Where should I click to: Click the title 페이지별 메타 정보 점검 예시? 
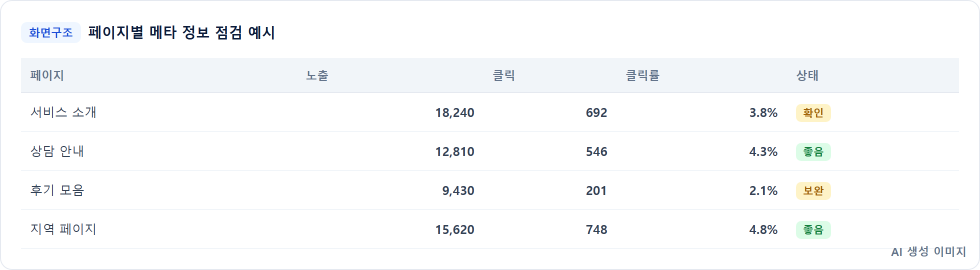click(181, 32)
